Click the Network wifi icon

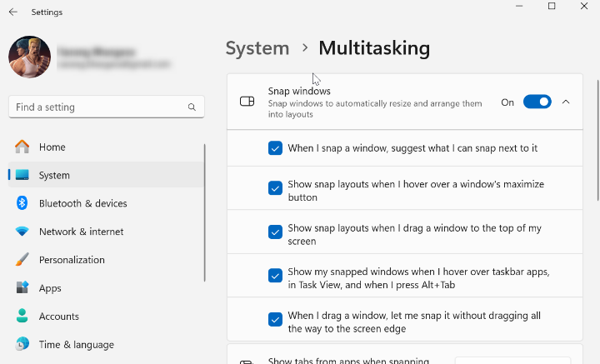coord(22,232)
